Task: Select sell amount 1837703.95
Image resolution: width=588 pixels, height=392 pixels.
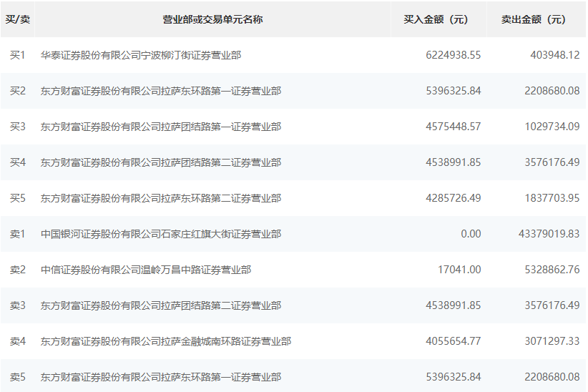Action: (552, 198)
